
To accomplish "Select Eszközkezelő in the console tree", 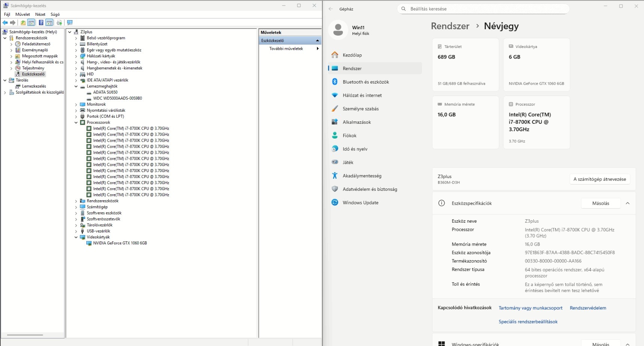I will click(x=33, y=74).
